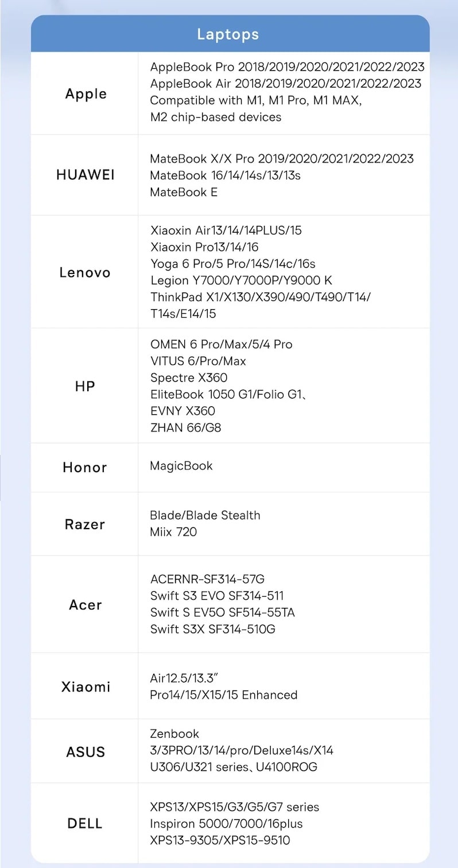Click the Laptops table header
This screenshot has width=458, height=868.
tap(228, 34)
